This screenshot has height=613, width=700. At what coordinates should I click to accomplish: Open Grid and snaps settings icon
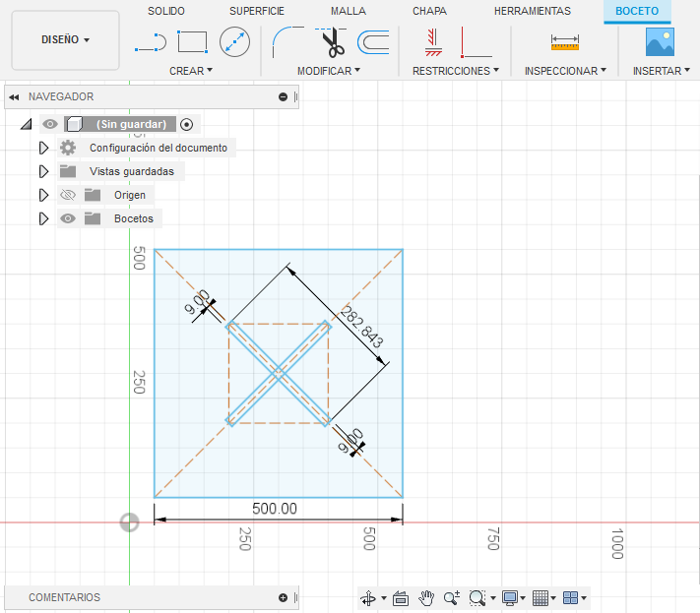click(541, 598)
